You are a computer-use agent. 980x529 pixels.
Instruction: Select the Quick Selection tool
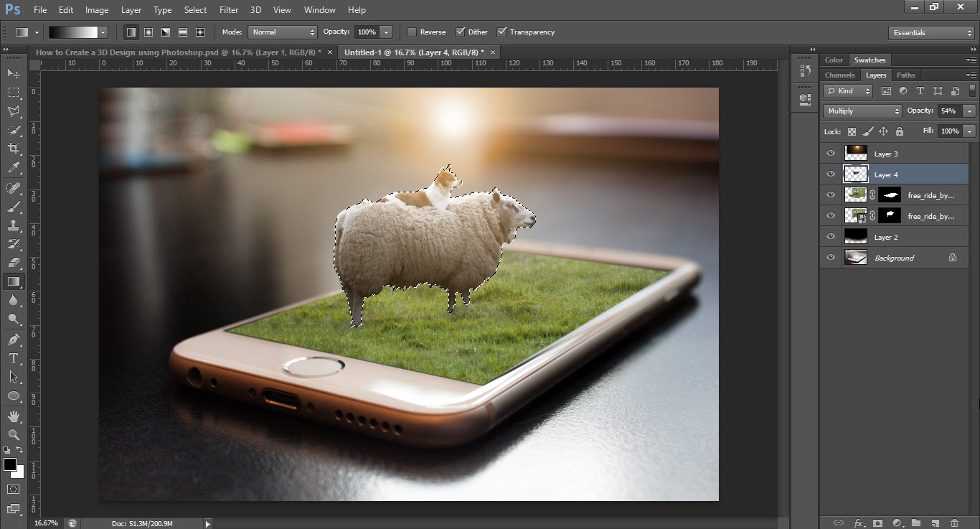pos(14,130)
